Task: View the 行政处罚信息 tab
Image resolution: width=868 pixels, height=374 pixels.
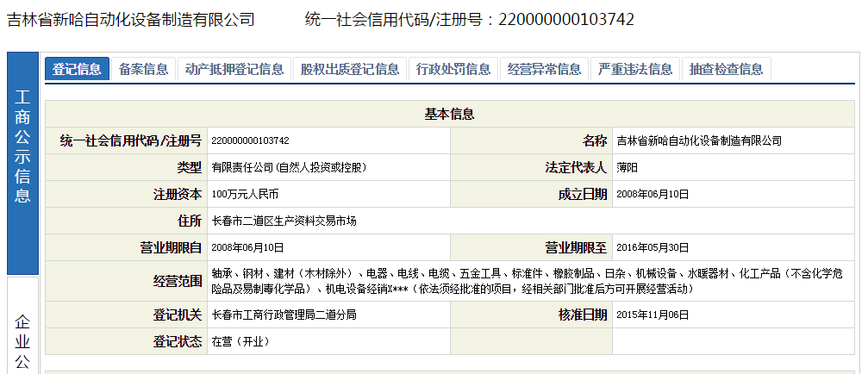Action: tap(453, 69)
